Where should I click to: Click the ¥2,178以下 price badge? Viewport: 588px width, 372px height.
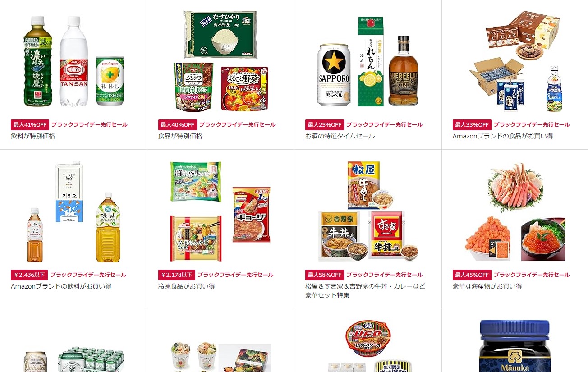click(x=177, y=275)
